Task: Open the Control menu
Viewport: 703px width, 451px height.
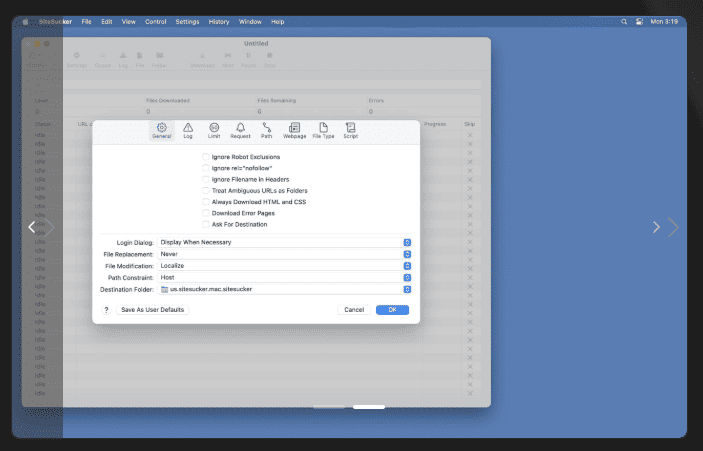Action: [156, 22]
